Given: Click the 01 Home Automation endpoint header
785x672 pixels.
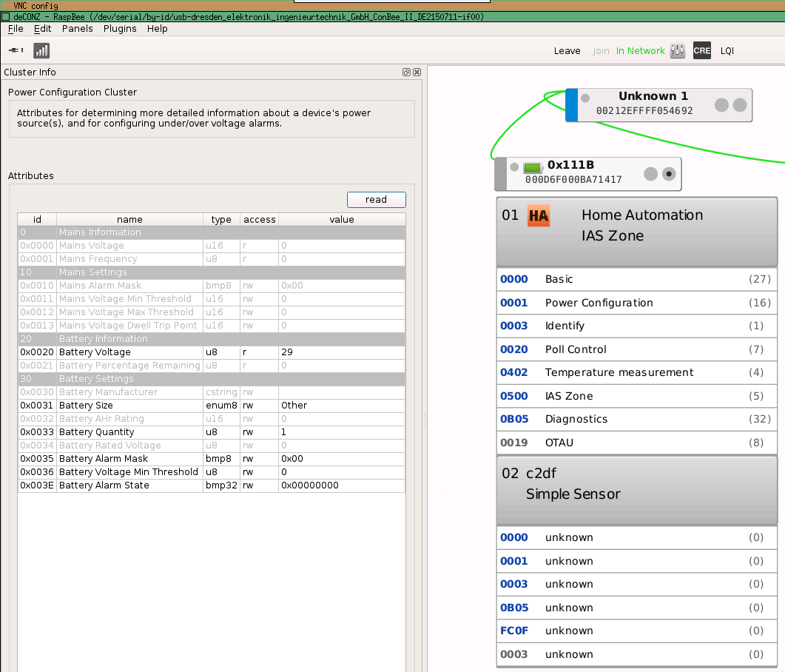Looking at the screenshot, I should click(637, 232).
